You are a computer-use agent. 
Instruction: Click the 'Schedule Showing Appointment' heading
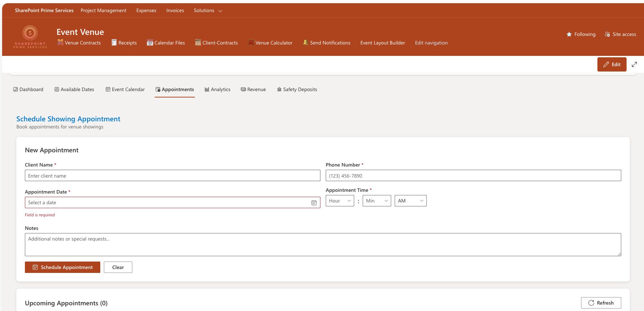tap(68, 119)
